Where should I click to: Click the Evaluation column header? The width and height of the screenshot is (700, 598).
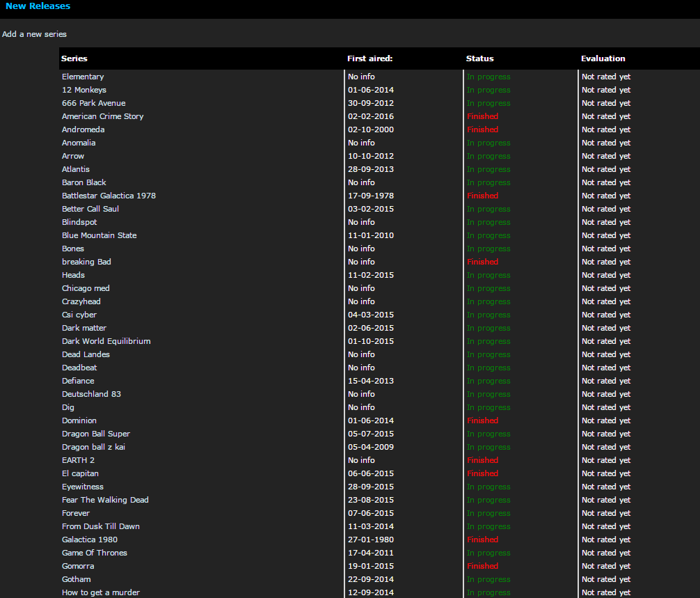[603, 58]
